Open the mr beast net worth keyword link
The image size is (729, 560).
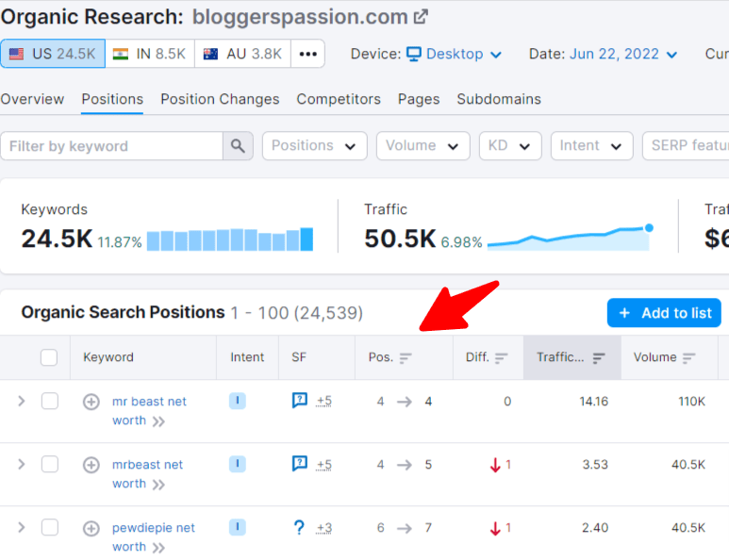point(149,411)
